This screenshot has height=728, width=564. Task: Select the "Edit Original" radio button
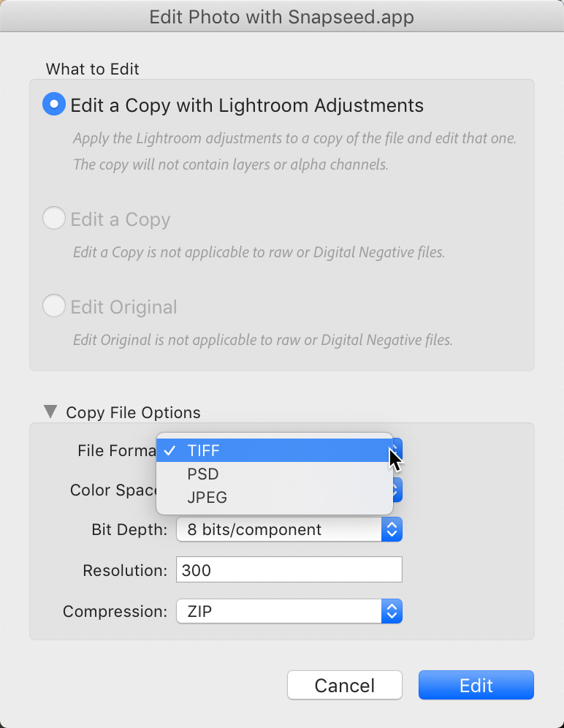tap(54, 306)
